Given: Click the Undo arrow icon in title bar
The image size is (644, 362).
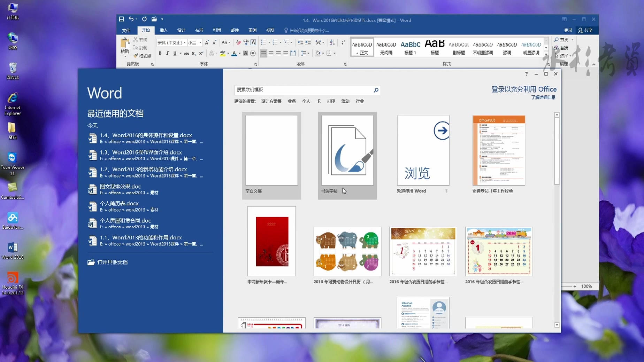Looking at the screenshot, I should tap(131, 19).
